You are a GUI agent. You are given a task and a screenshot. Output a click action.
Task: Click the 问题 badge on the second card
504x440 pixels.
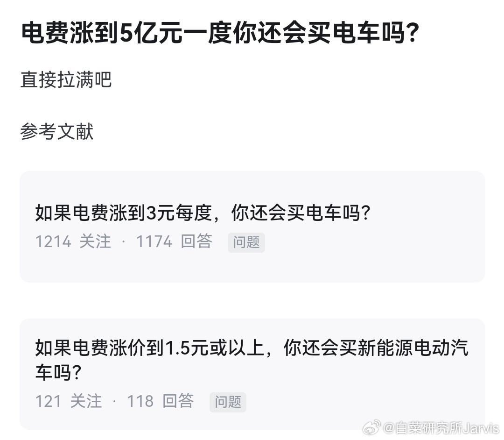point(227,402)
